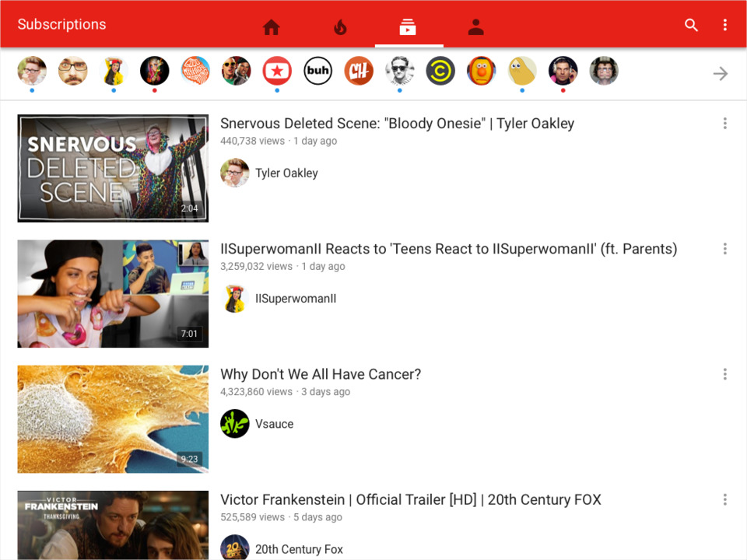Open the Trending flame icon
747x560 pixels.
click(340, 27)
